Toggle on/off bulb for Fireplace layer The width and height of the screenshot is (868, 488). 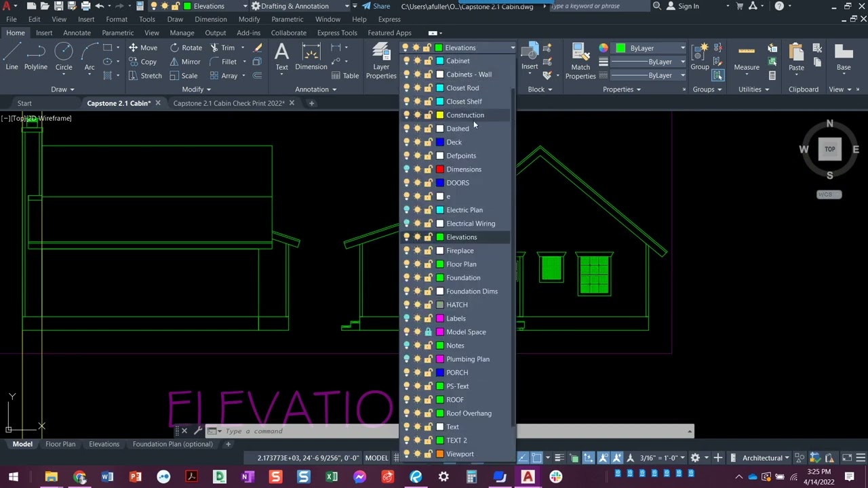(x=406, y=251)
